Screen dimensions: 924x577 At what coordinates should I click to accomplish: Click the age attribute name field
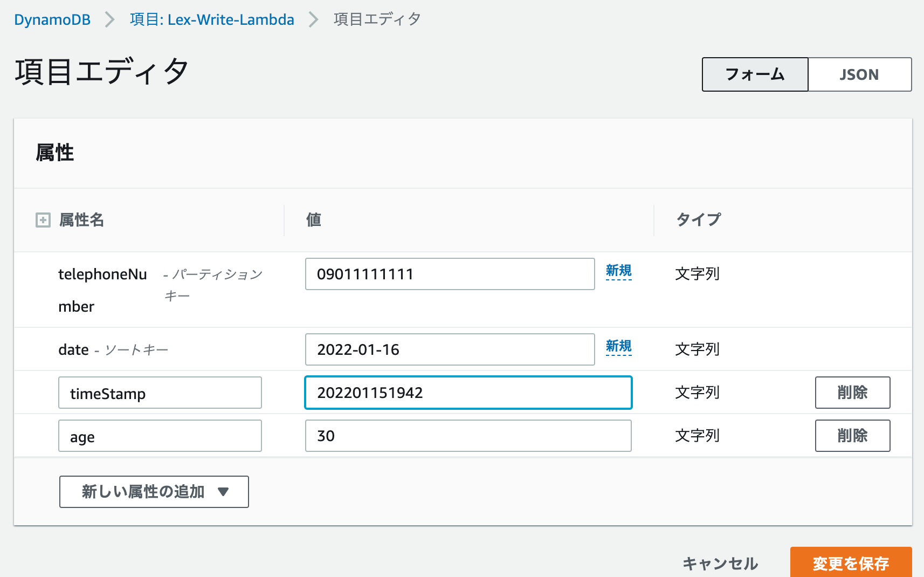160,436
